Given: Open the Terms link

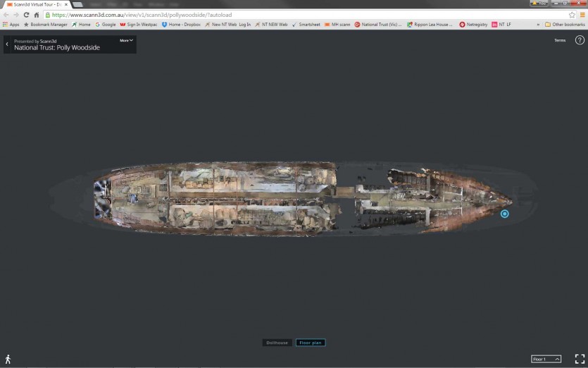Looking at the screenshot, I should coord(560,40).
